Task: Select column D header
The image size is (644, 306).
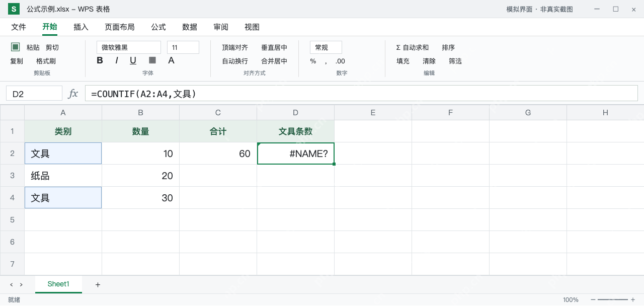Action: point(296,113)
